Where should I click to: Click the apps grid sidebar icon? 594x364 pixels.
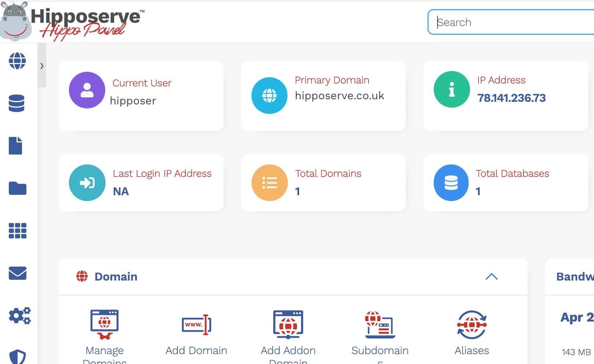(17, 231)
